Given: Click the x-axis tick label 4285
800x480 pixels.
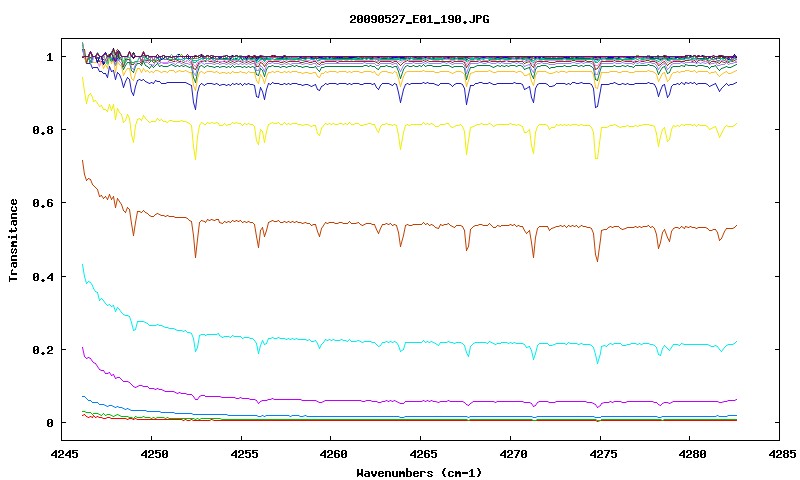Looking at the screenshot, I should 780,453.
